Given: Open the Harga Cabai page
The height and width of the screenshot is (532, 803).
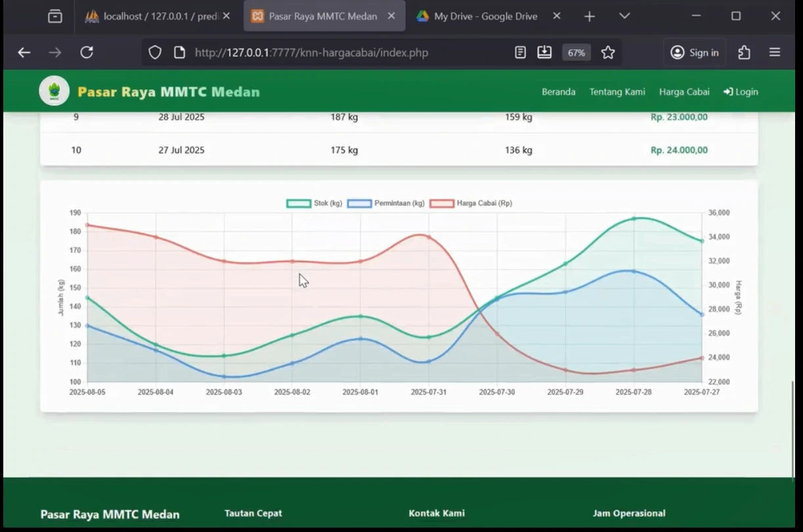Looking at the screenshot, I should 684,92.
